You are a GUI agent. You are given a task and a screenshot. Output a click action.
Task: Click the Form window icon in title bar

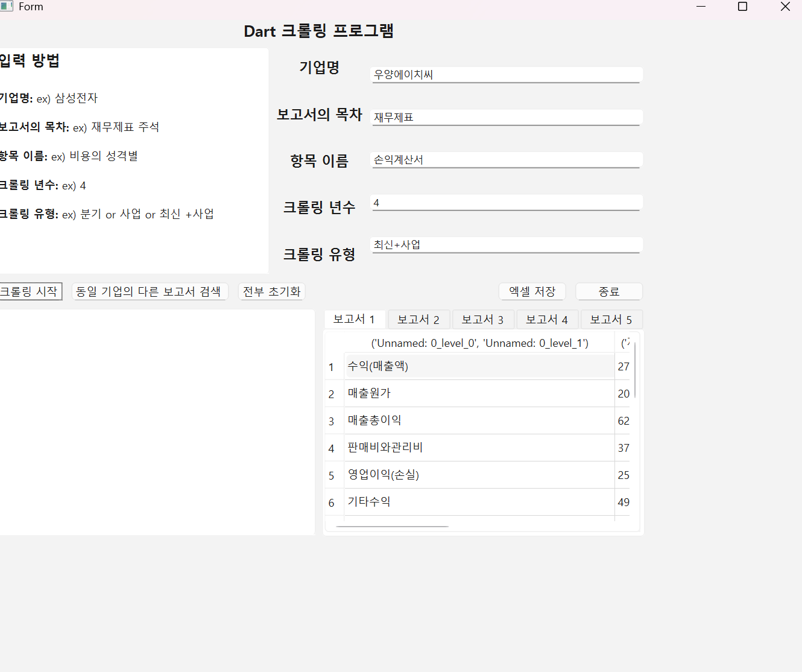coord(6,6)
